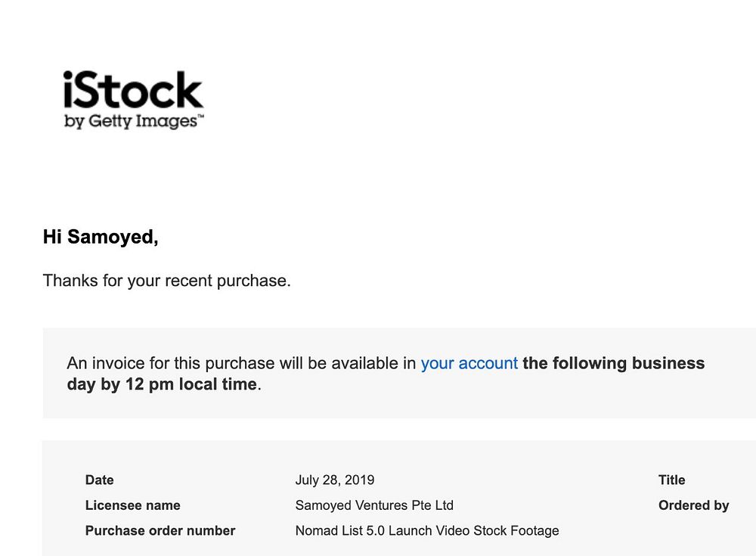The height and width of the screenshot is (556, 756).
Task: Click the bold 'the following business' text
Action: 613,363
